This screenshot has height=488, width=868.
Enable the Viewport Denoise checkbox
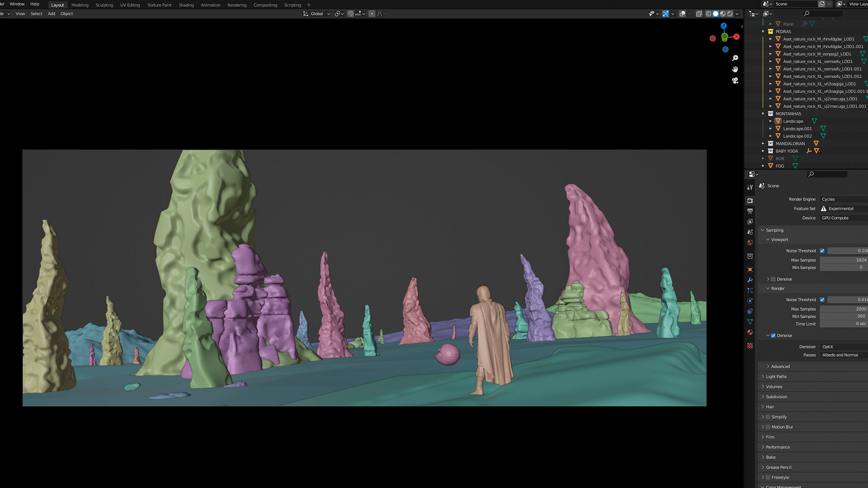click(x=773, y=279)
